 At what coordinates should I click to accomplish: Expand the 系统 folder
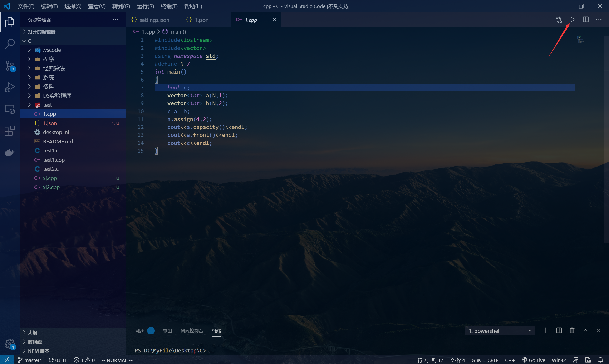[73, 78]
